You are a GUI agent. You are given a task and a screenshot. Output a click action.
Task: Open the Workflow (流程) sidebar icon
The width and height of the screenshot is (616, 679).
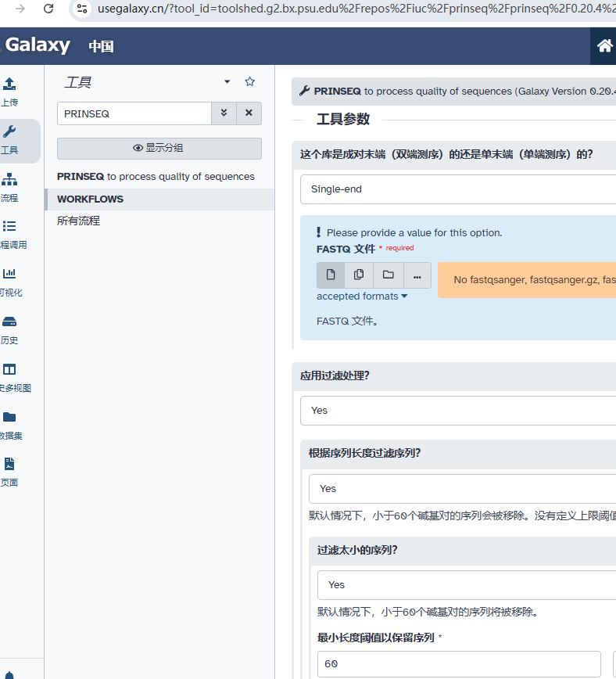[x=9, y=179]
